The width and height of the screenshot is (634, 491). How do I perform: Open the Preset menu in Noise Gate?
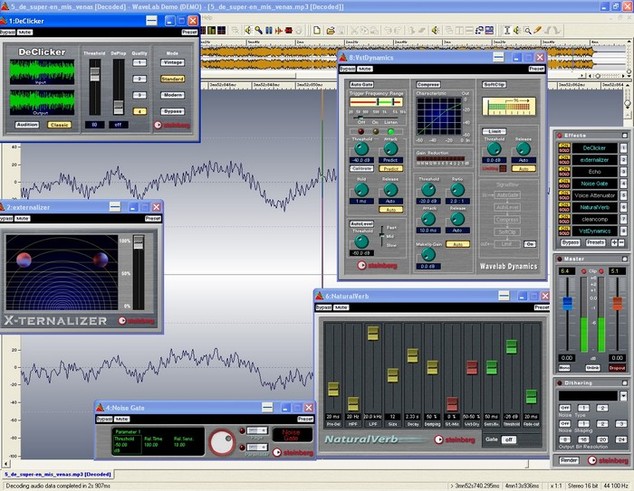coord(305,419)
